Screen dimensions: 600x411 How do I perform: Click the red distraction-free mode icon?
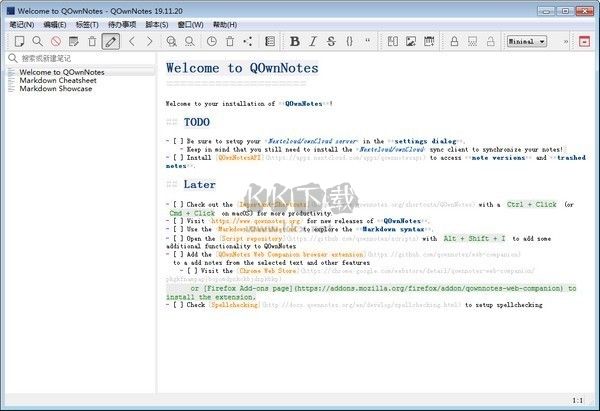(x=584, y=41)
